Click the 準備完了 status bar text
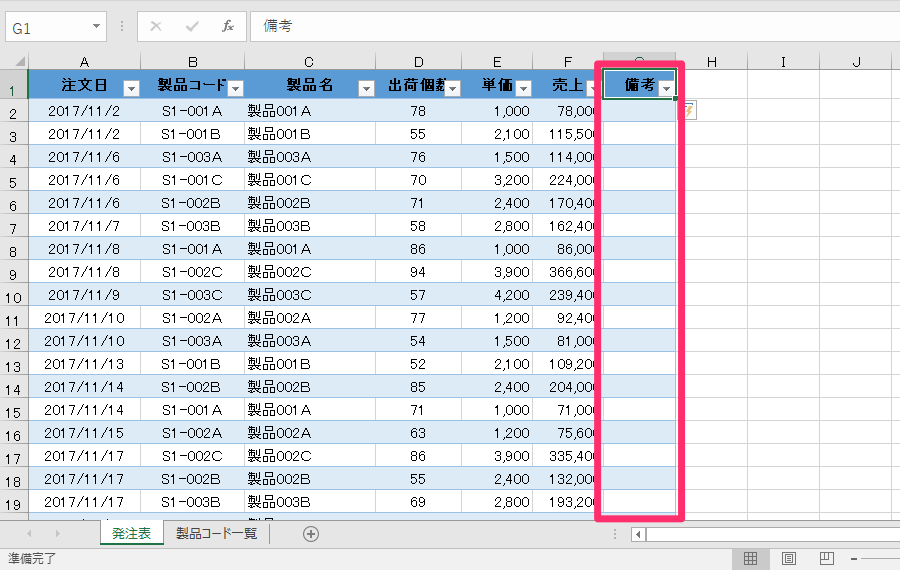 click(32, 558)
